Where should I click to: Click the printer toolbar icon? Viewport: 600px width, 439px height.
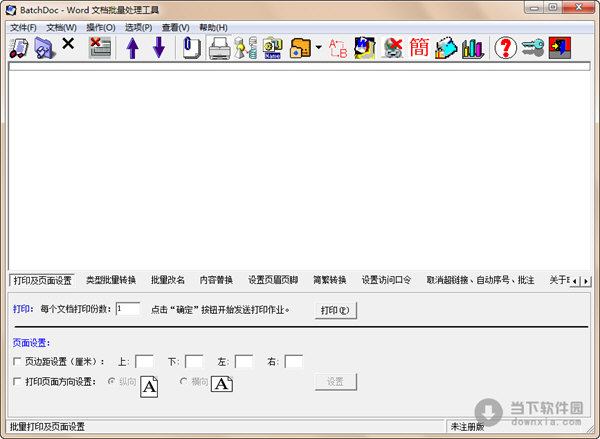219,48
